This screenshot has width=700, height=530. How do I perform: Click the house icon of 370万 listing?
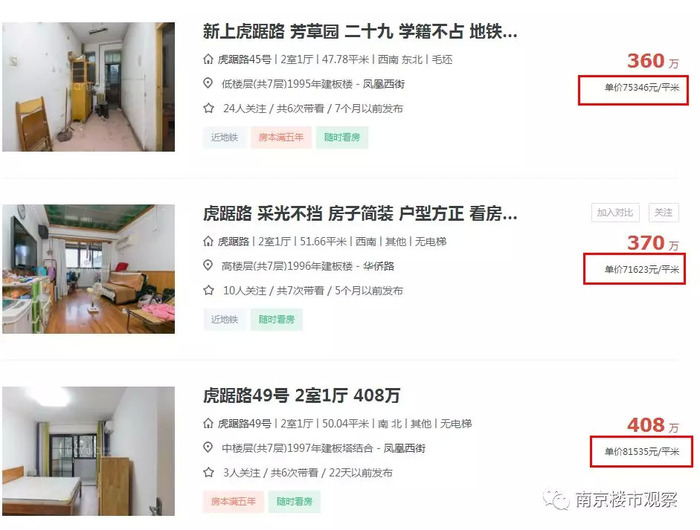(x=208, y=242)
